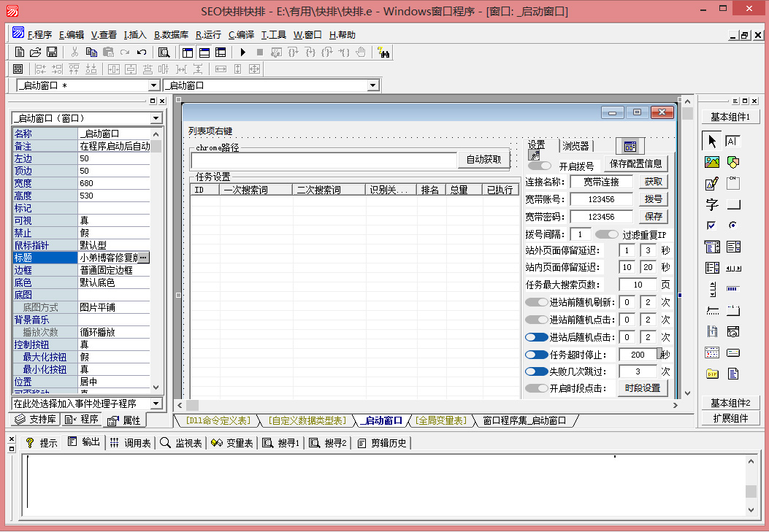This screenshot has height=532, width=769.
Task: Pick the checkbox component icon
Action: 711,225
